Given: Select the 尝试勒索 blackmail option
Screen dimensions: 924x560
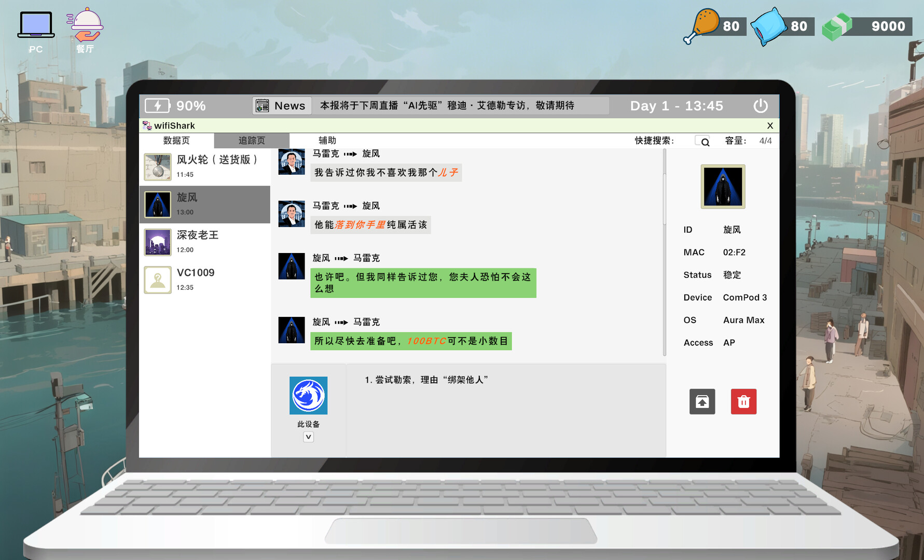Looking at the screenshot, I should (425, 379).
